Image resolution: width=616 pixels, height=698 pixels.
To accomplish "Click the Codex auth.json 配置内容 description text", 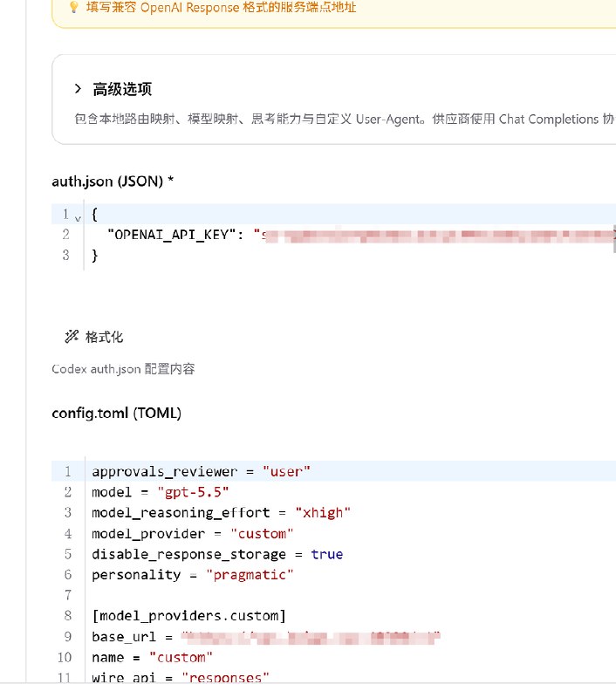I will click(123, 369).
